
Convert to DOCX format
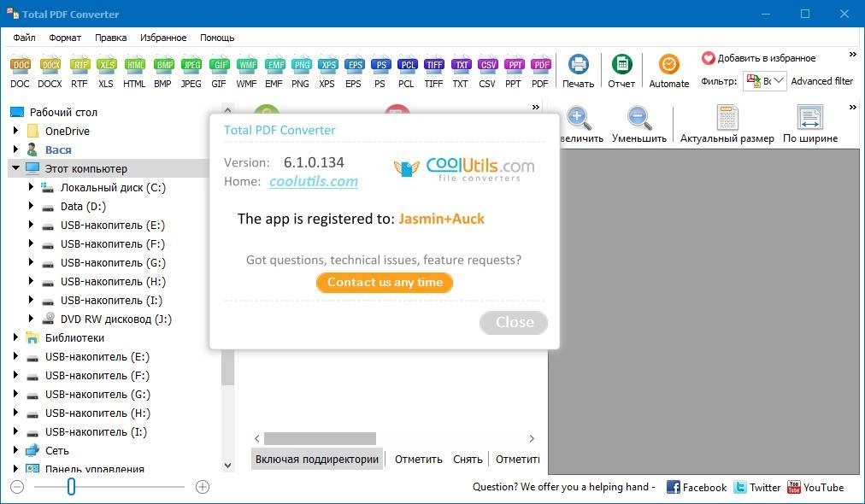click(50, 73)
